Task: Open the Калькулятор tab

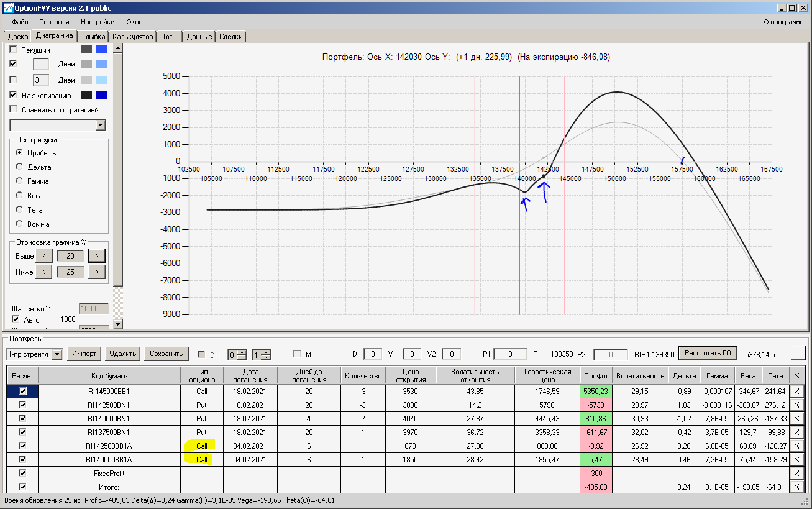Action: 133,37
